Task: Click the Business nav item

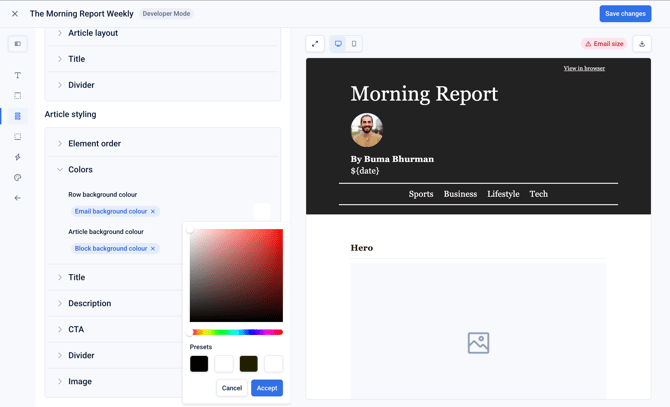Action: coord(460,194)
